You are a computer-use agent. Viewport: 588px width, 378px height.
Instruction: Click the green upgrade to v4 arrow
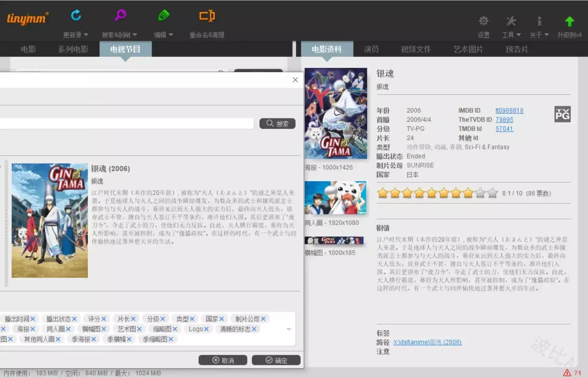click(x=570, y=21)
